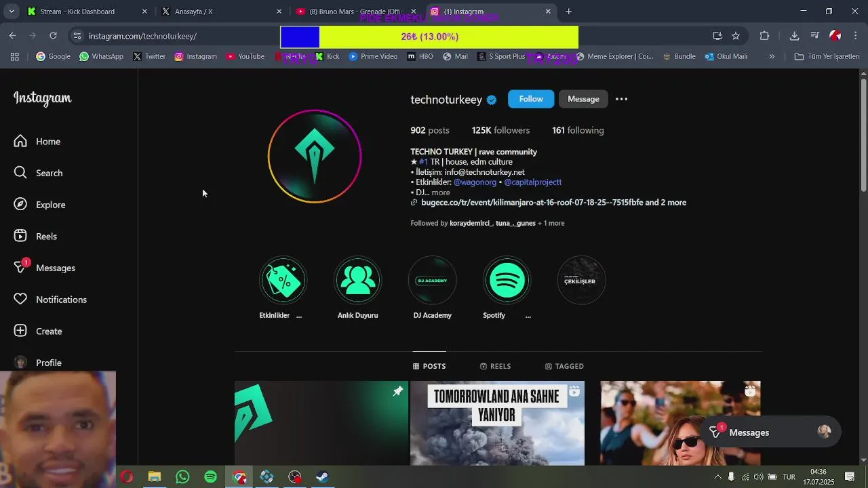The height and width of the screenshot is (488, 868).
Task: Open the Çekilişler story highlight
Action: click(x=581, y=280)
